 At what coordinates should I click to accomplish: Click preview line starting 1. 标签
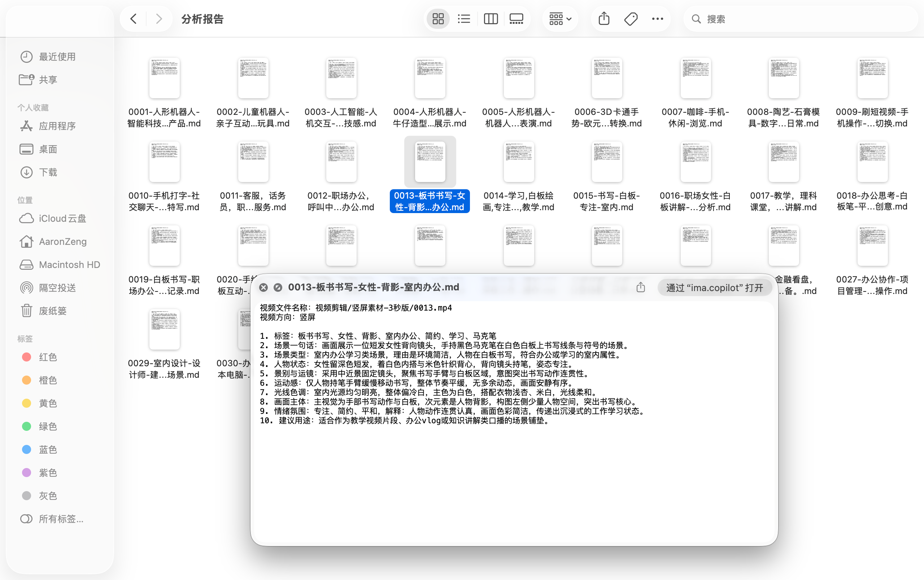pyautogui.click(x=378, y=336)
